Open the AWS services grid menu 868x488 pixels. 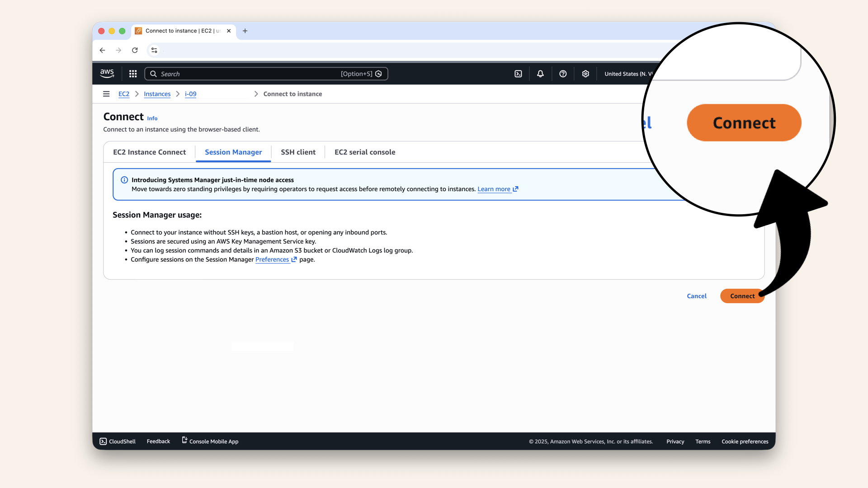tap(133, 74)
